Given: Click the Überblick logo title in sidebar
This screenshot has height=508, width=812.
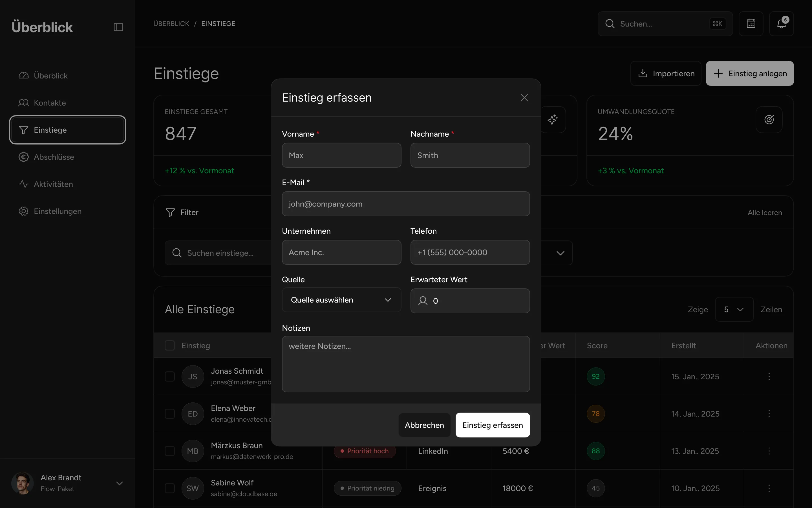Looking at the screenshot, I should pos(42,27).
